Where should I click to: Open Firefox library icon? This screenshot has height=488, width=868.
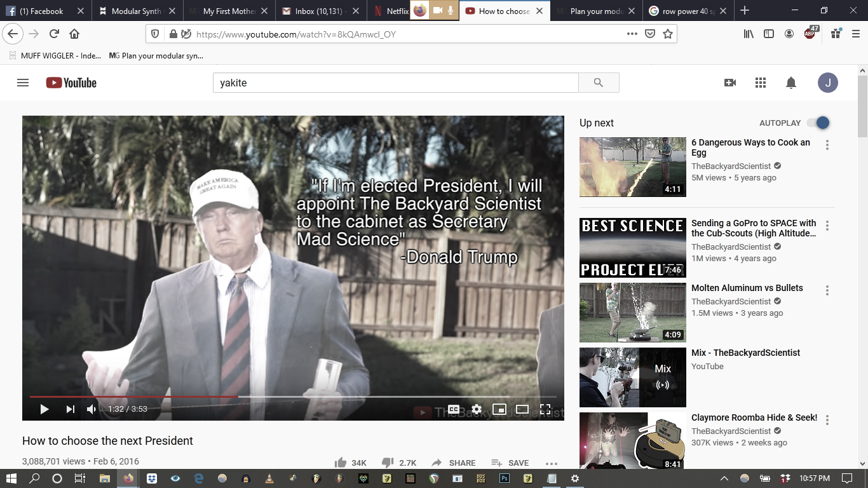coord(749,34)
